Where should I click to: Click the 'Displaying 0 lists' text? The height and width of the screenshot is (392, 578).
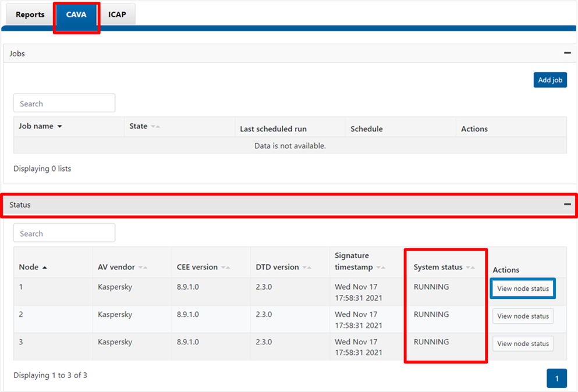click(x=42, y=168)
